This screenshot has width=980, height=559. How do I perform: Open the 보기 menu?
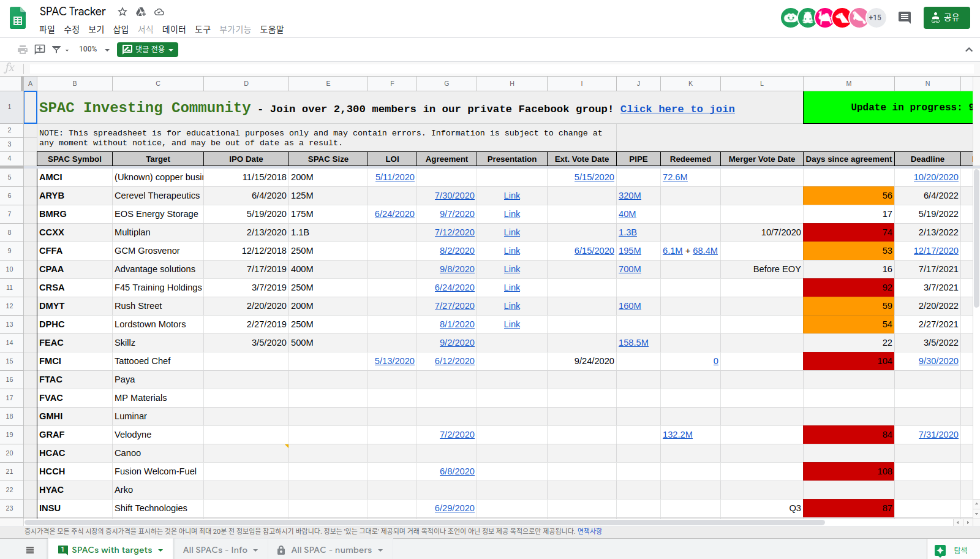point(96,29)
